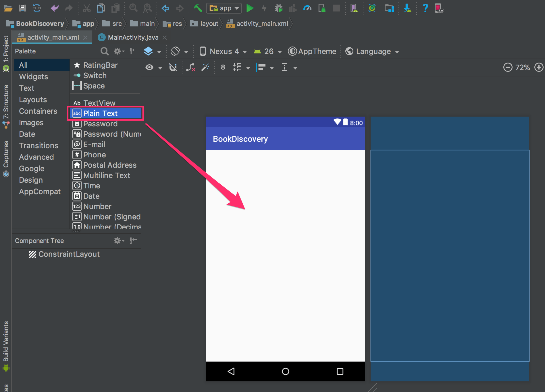This screenshot has width=545, height=392.
Task: Open the Android Profiler speedometer icon
Action: click(307, 8)
